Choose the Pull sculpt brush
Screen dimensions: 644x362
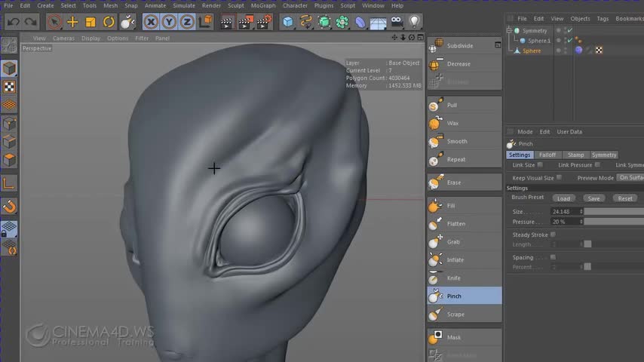point(452,105)
